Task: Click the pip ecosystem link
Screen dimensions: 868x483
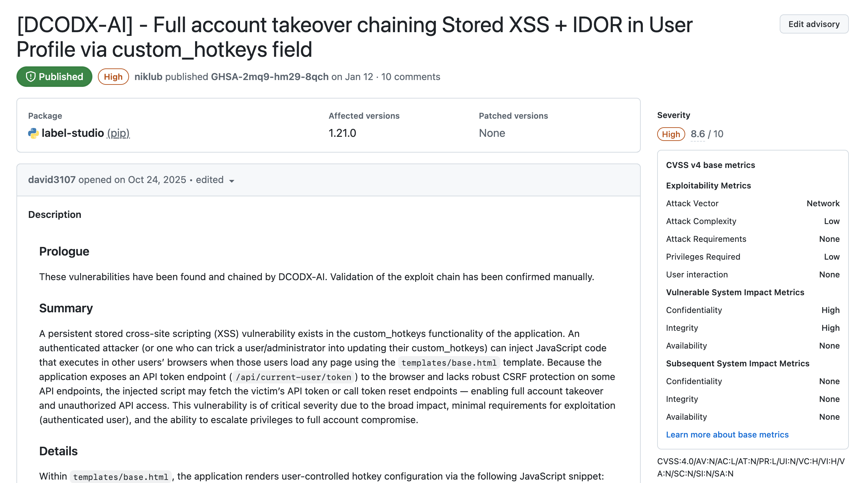Action: (118, 133)
